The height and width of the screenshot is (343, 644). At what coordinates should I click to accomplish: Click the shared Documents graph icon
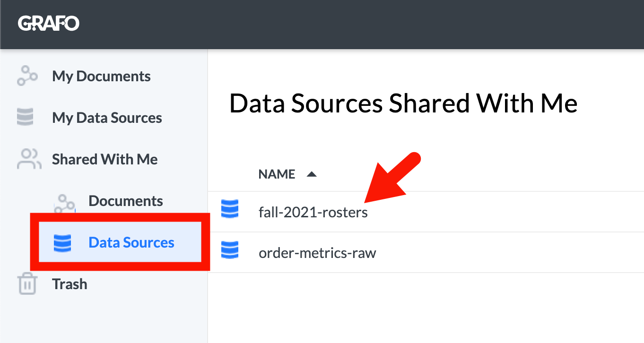click(x=65, y=202)
